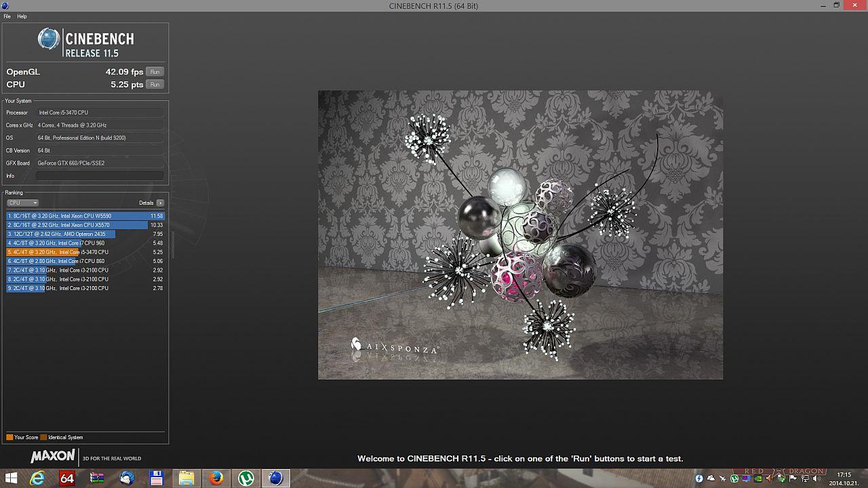Run the OpenGL benchmark
868x488 pixels.
(155, 72)
